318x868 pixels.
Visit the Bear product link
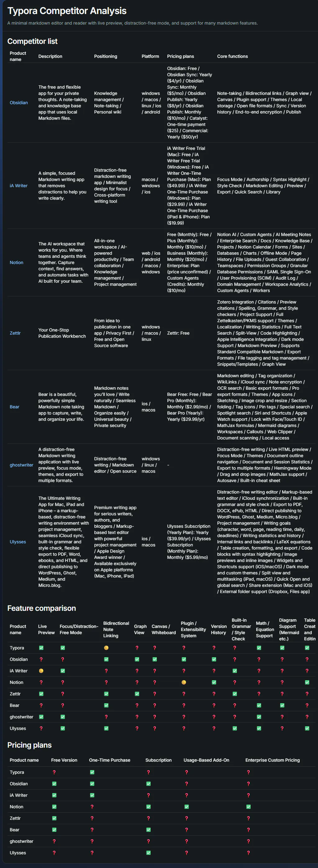(15, 407)
